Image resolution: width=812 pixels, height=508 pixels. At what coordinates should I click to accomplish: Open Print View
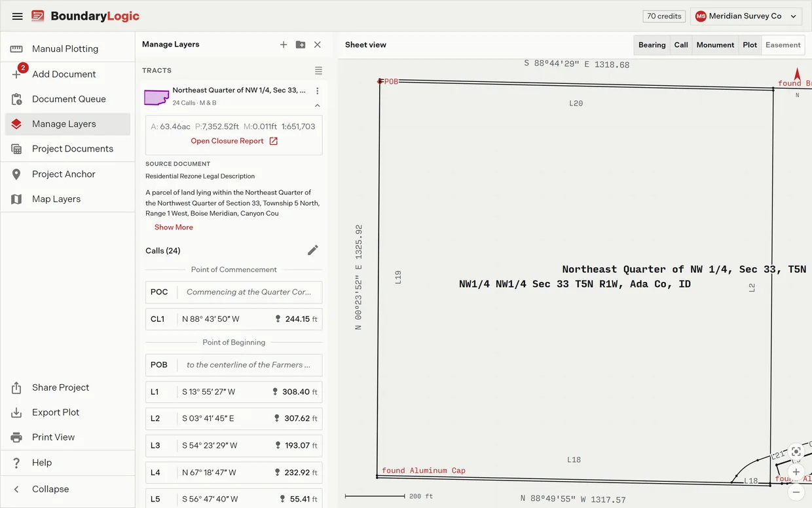point(67,437)
